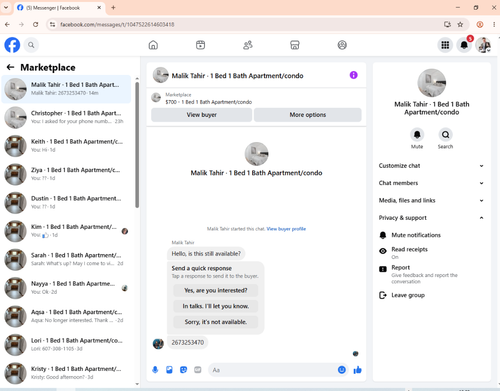Open the account profile picture menu
The image size is (500, 391).
pos(483,45)
